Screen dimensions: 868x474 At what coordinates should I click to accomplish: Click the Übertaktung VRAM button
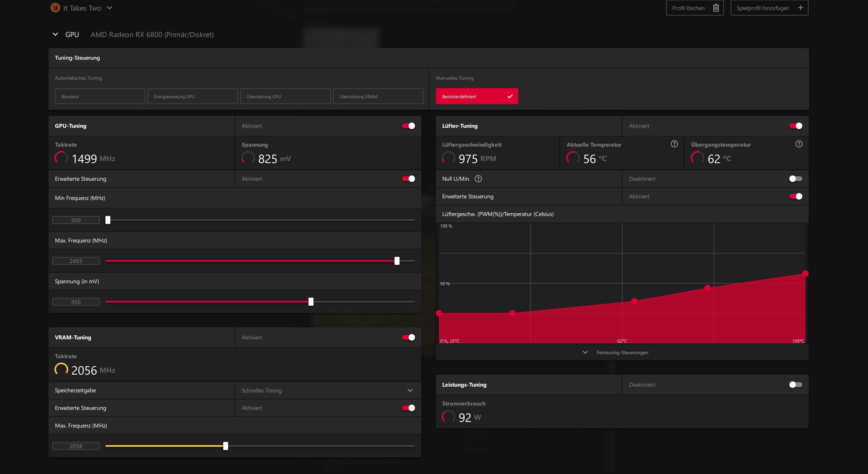[378, 97]
